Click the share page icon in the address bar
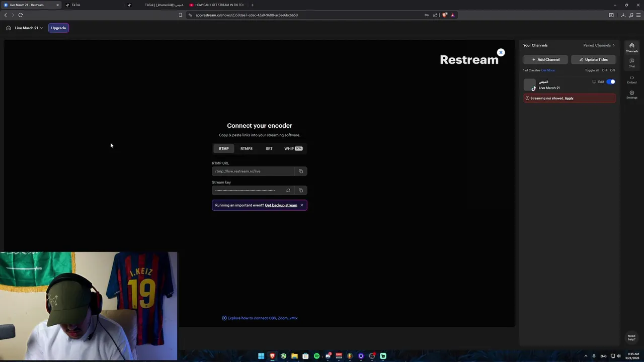The height and width of the screenshot is (362, 644). click(x=435, y=15)
